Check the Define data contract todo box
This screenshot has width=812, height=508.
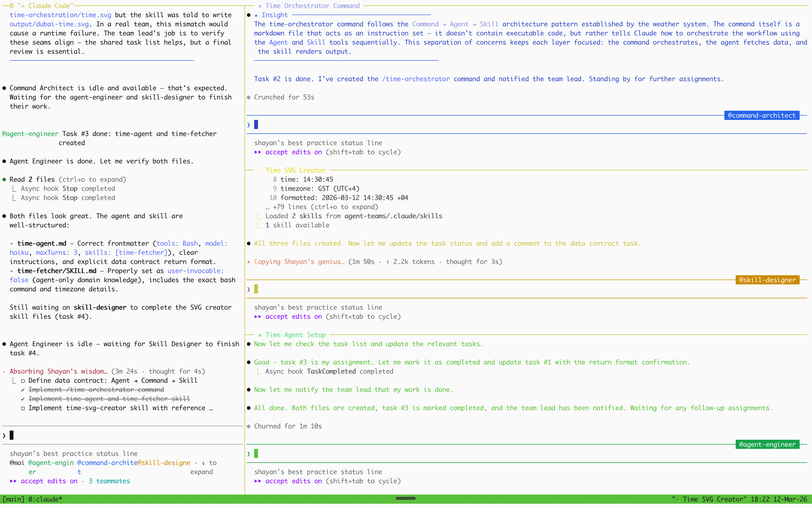pyautogui.click(x=23, y=380)
